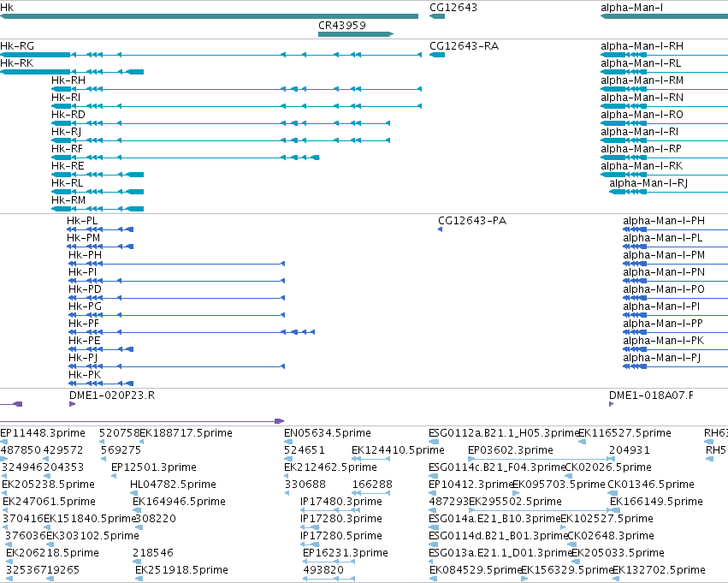Click protein Hk-PM label

click(x=83, y=238)
